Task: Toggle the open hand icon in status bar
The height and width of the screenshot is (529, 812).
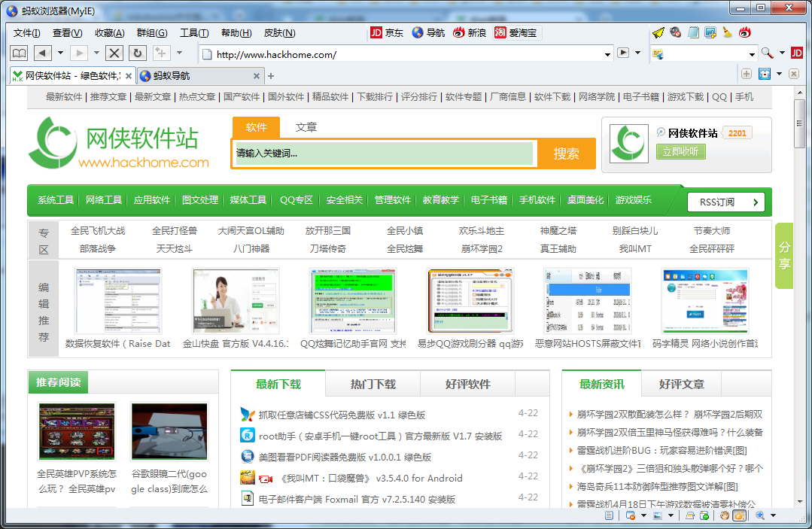Action: [x=725, y=515]
